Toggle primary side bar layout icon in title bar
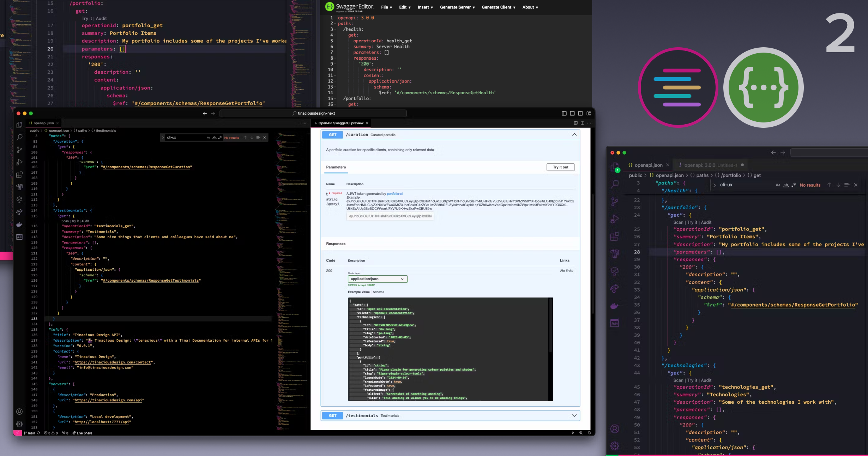Viewport: 868px width, 456px height. (564, 113)
